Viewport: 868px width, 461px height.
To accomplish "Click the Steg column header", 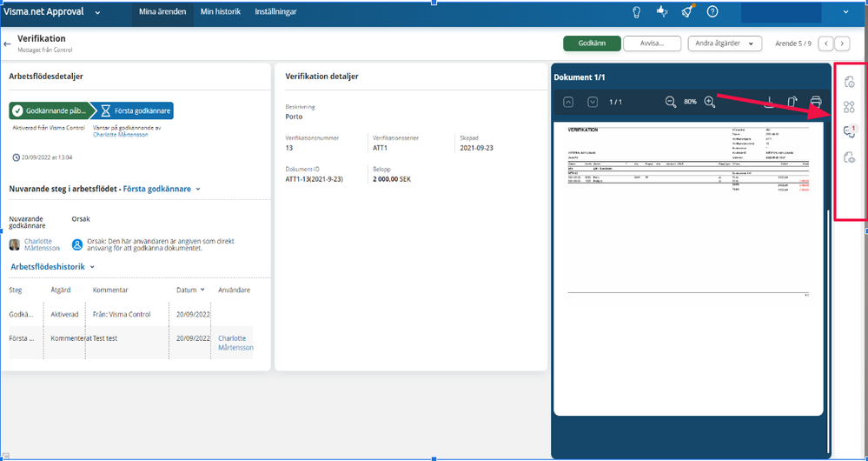I will coord(16,290).
